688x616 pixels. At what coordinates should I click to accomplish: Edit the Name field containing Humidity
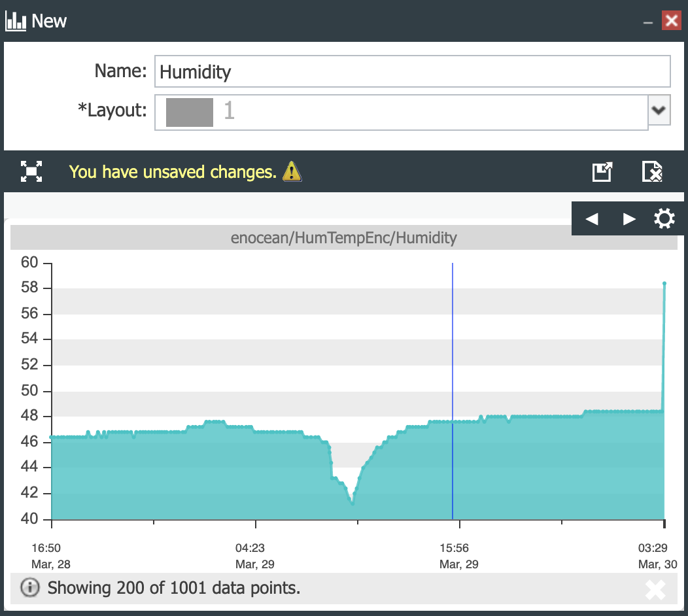click(412, 71)
